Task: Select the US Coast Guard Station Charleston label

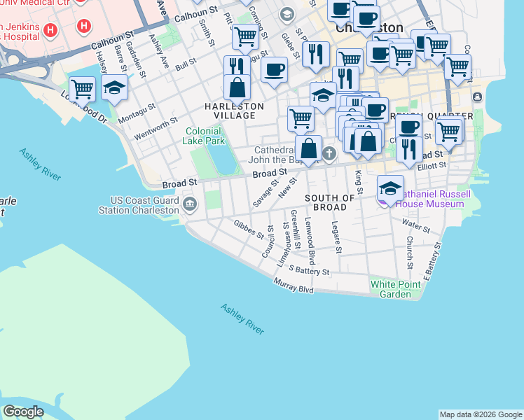Action: 139,205
